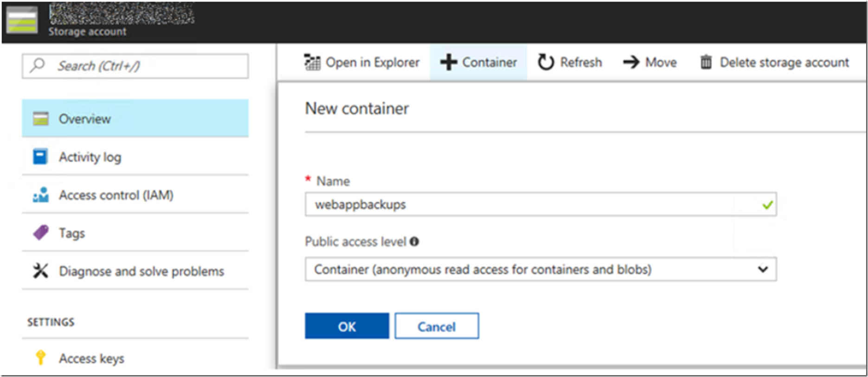The width and height of the screenshot is (868, 377).
Task: Click the plus icon for Container
Action: [x=449, y=62]
